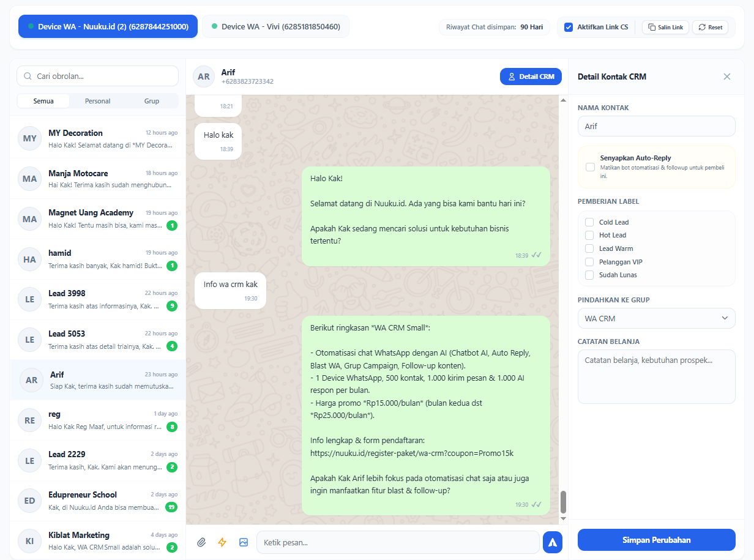Click the WA CRM Small summary message
Screen dimensions: 754x560
pos(426,415)
